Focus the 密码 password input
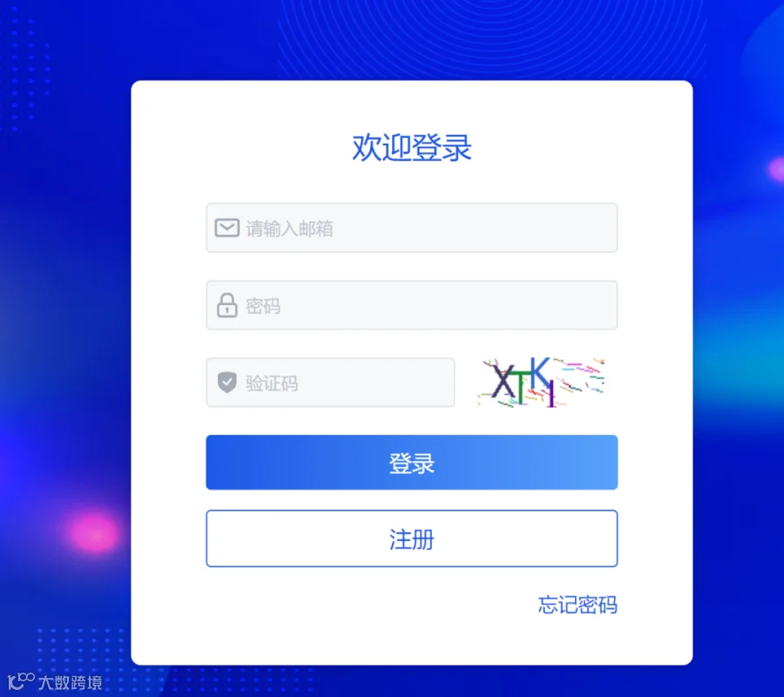The height and width of the screenshot is (697, 784). pos(411,305)
